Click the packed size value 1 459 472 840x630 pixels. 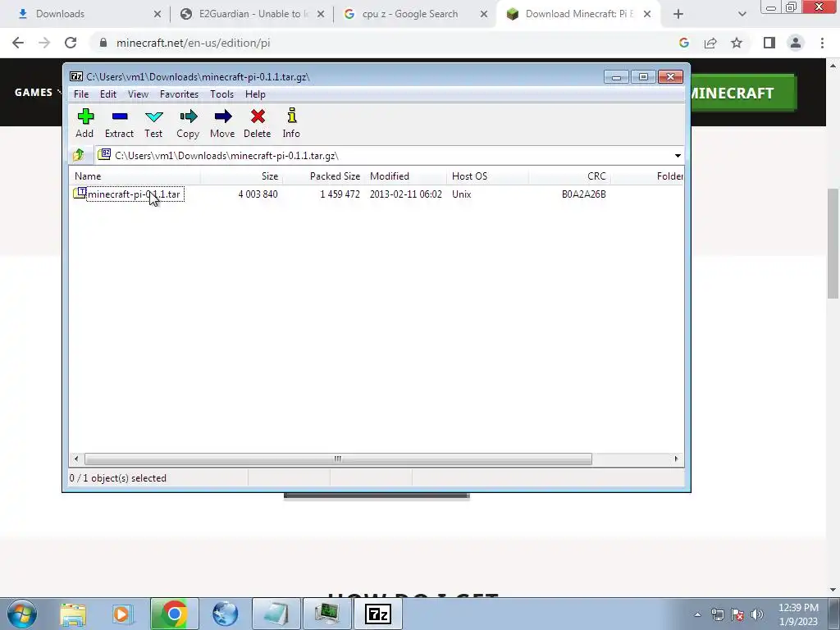tap(340, 194)
